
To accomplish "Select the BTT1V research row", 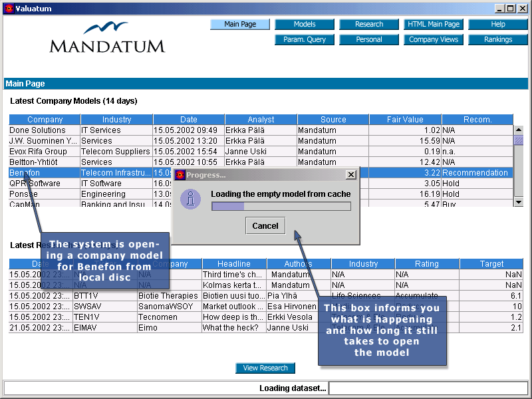I will (x=265, y=296).
